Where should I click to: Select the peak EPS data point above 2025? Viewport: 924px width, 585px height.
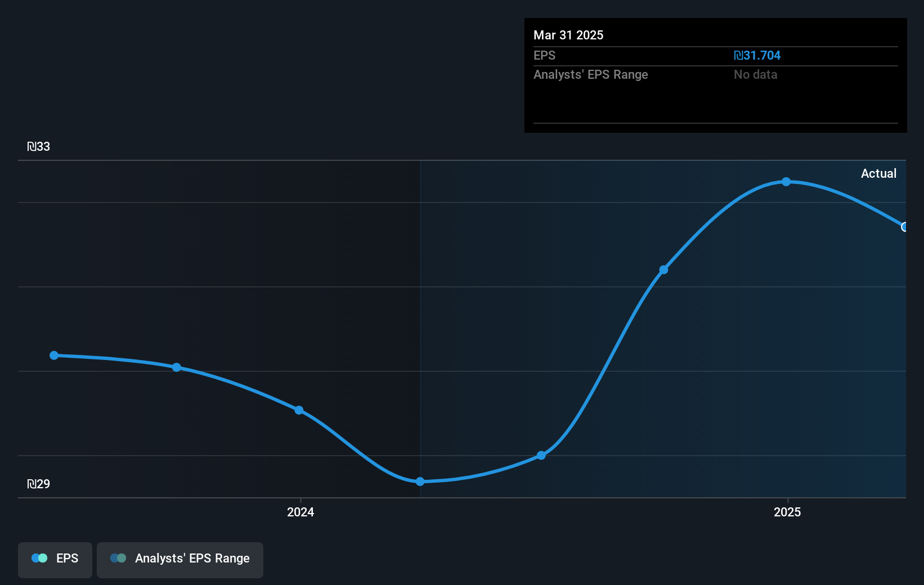786,182
